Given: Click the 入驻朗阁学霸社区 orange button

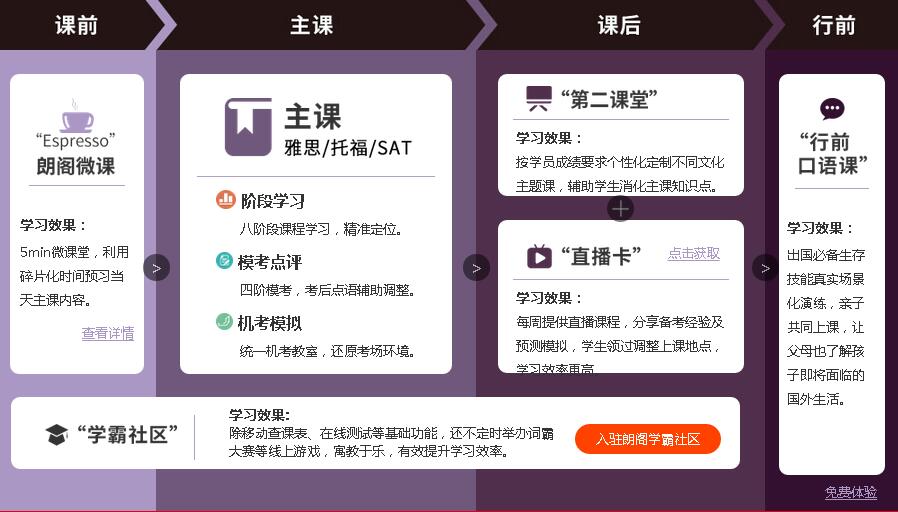Looking at the screenshot, I should click(x=648, y=439).
